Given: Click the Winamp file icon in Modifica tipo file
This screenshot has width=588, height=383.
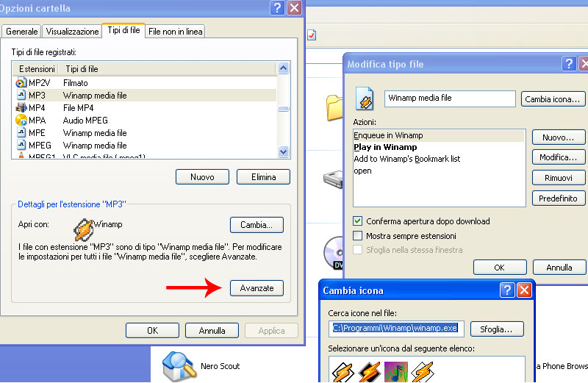Looking at the screenshot, I should click(x=365, y=99).
